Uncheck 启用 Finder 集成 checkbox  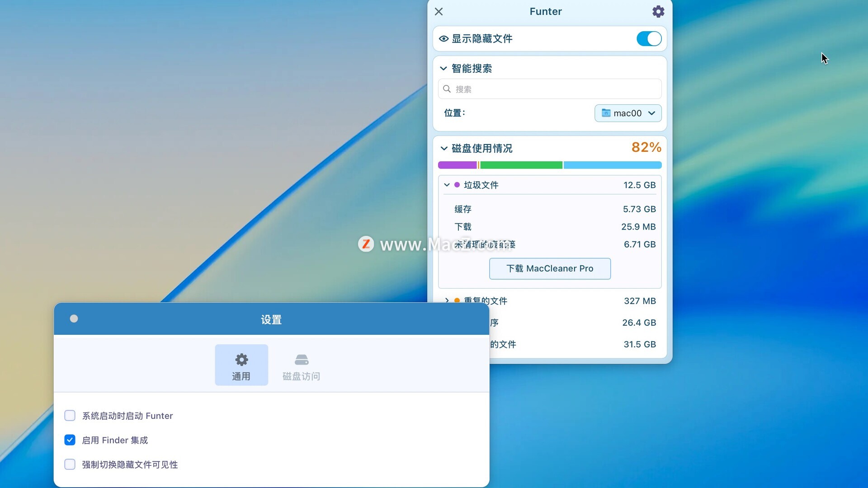point(70,440)
